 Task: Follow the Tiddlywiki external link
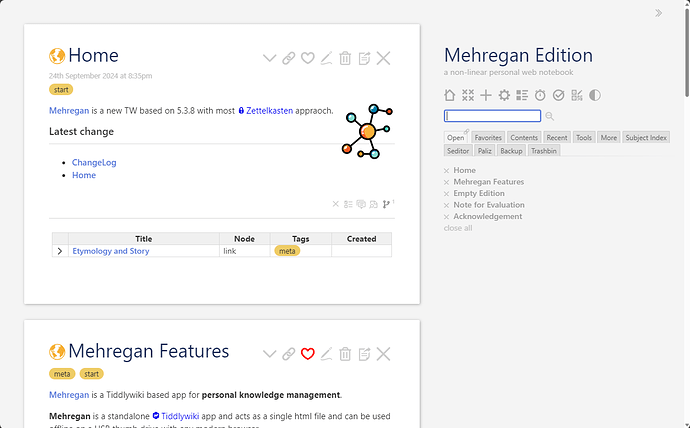click(176, 416)
